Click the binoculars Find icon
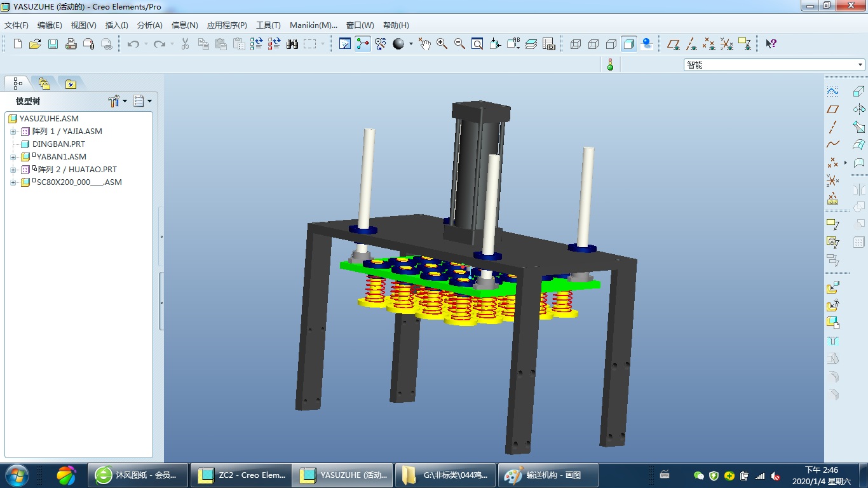Screen dimensions: 868x488 click(292, 44)
